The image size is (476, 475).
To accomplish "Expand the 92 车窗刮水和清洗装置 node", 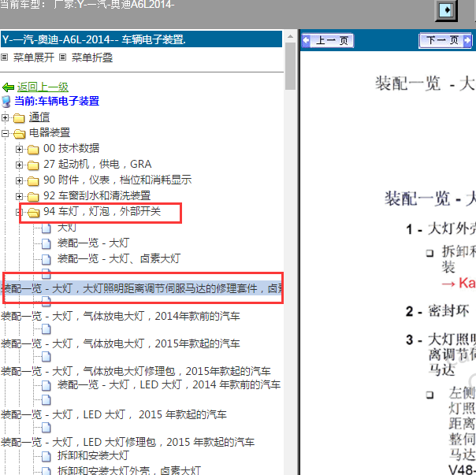I will (x=19, y=196).
